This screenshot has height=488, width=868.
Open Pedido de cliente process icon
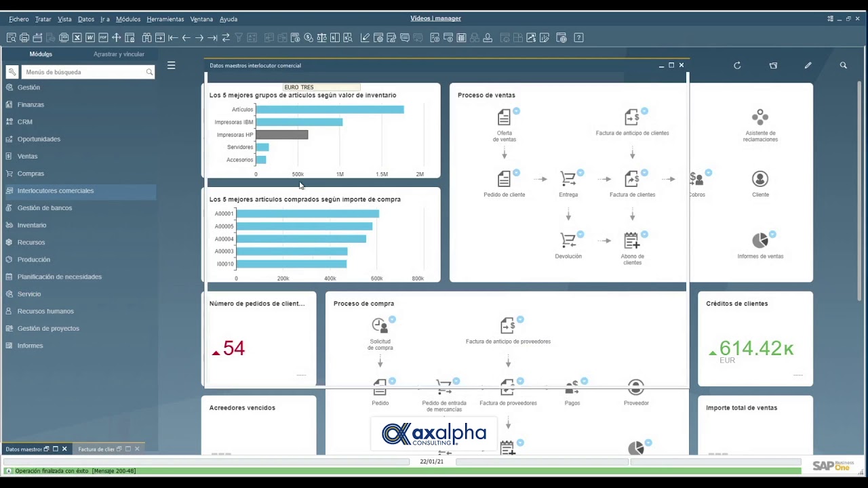click(504, 179)
